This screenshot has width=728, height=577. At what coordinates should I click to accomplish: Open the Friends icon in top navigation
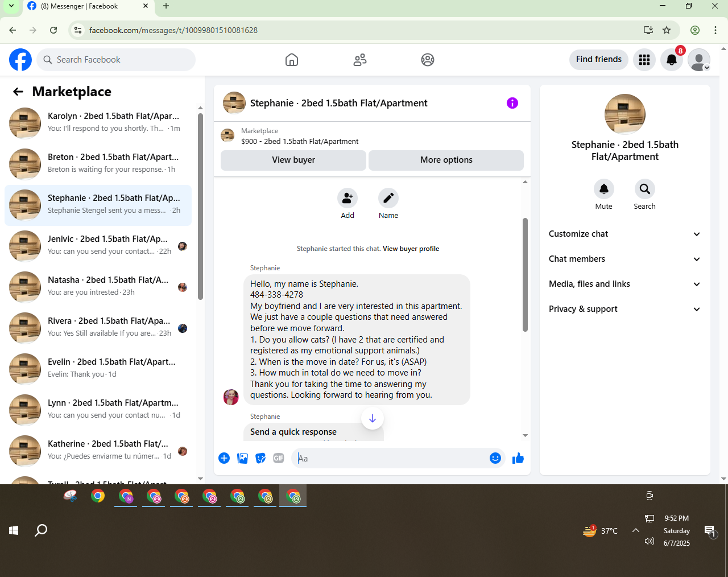pos(360,60)
